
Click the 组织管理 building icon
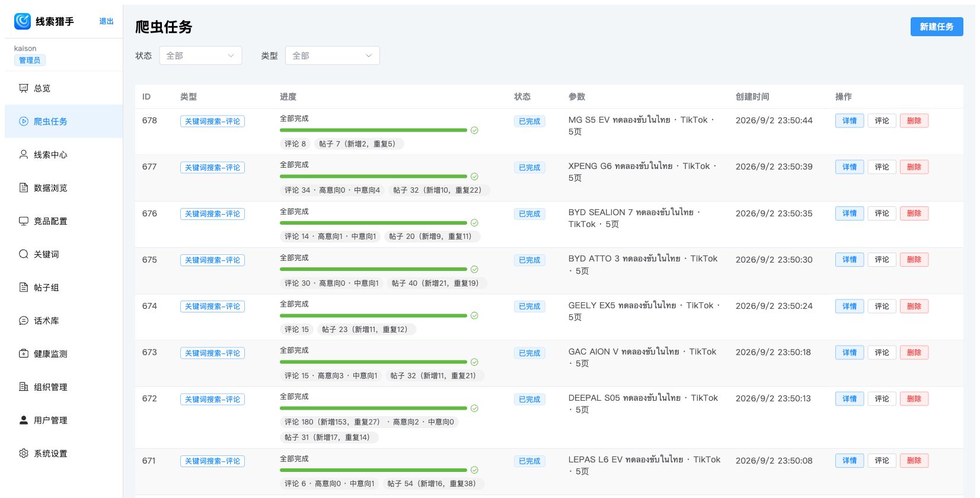24,387
